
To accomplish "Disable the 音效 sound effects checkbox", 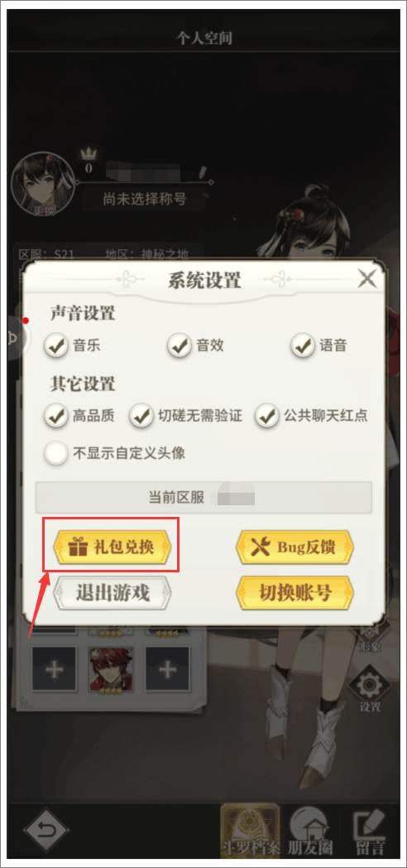I will (x=180, y=346).
